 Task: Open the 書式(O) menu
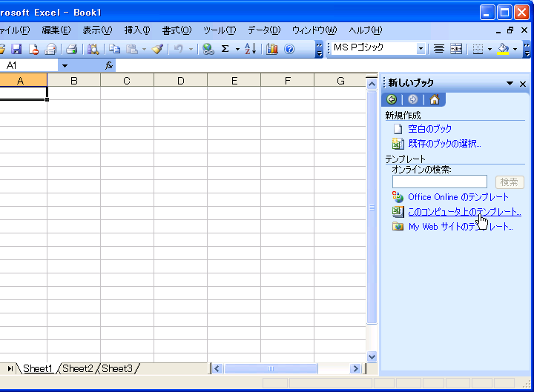pos(177,30)
